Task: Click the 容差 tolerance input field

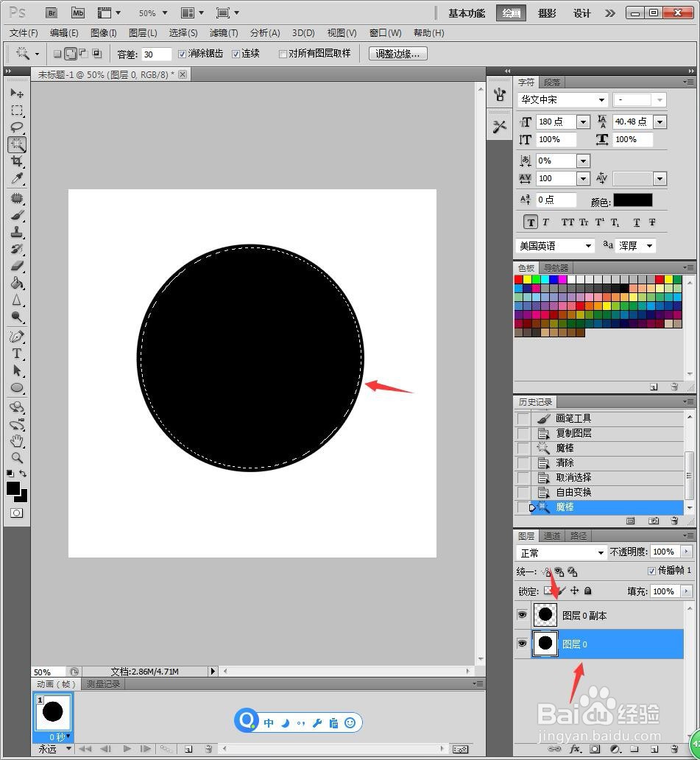Action: coord(157,54)
